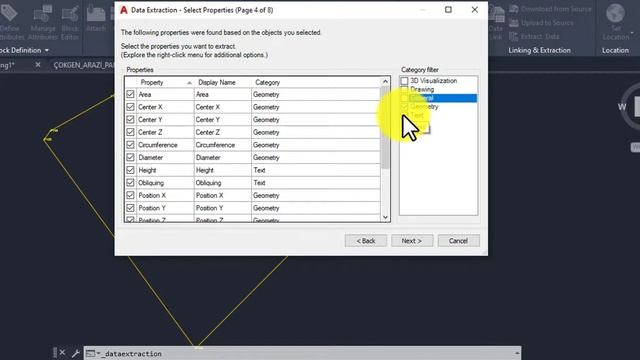This screenshot has height=360, width=640.
Task: Launch the Block Editor from the ribbon
Action: [70, 22]
